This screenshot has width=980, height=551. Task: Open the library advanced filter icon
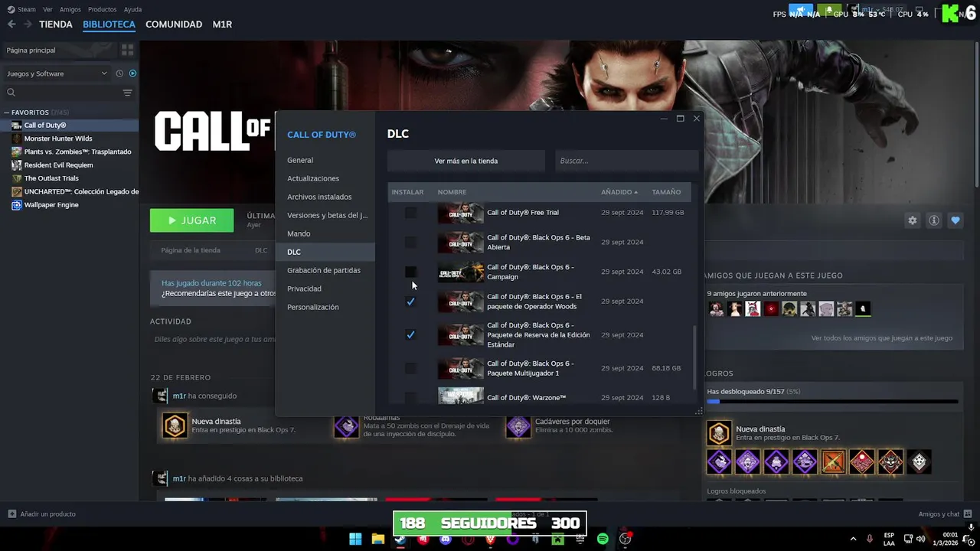[x=127, y=93]
